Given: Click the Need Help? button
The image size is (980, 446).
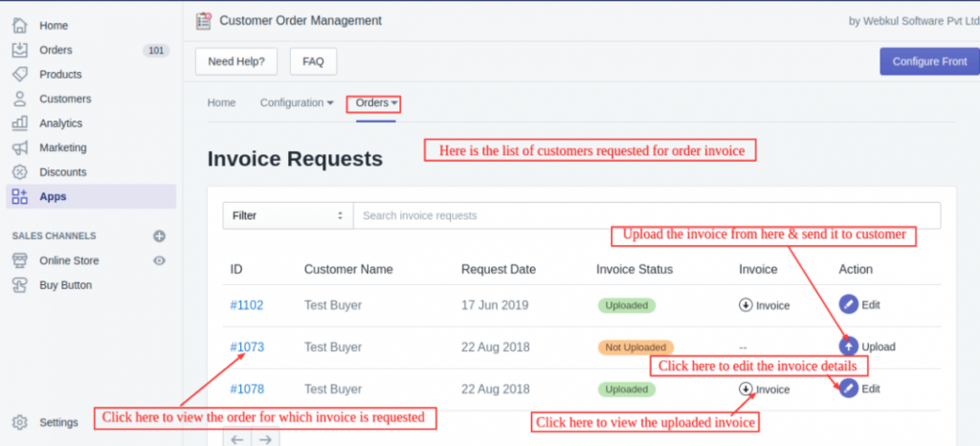Looking at the screenshot, I should click(235, 61).
